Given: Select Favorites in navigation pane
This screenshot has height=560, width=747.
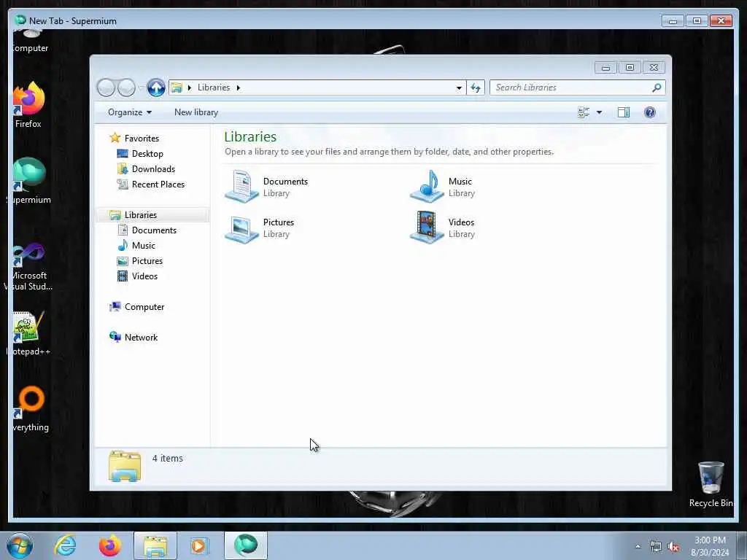Looking at the screenshot, I should pyautogui.click(x=142, y=138).
